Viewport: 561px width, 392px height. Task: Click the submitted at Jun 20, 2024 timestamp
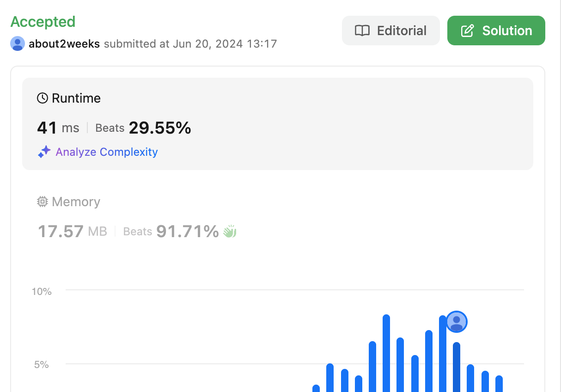pyautogui.click(x=190, y=44)
